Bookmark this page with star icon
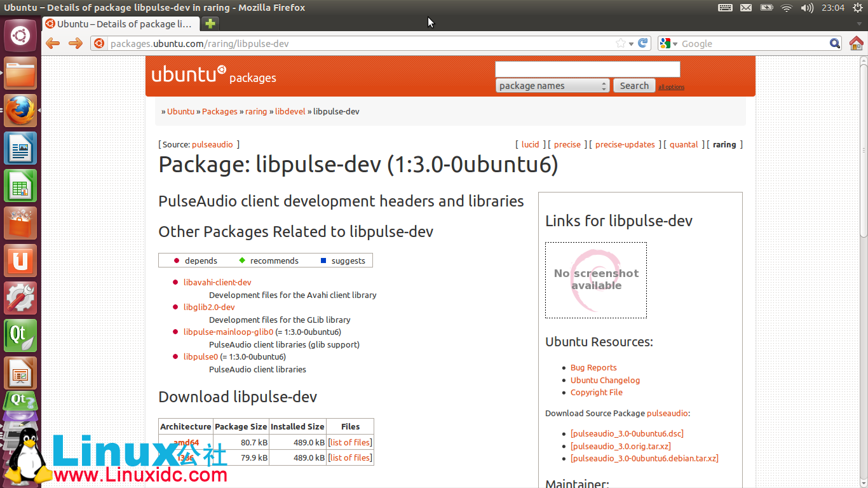Image resolution: width=868 pixels, height=488 pixels. (620, 43)
